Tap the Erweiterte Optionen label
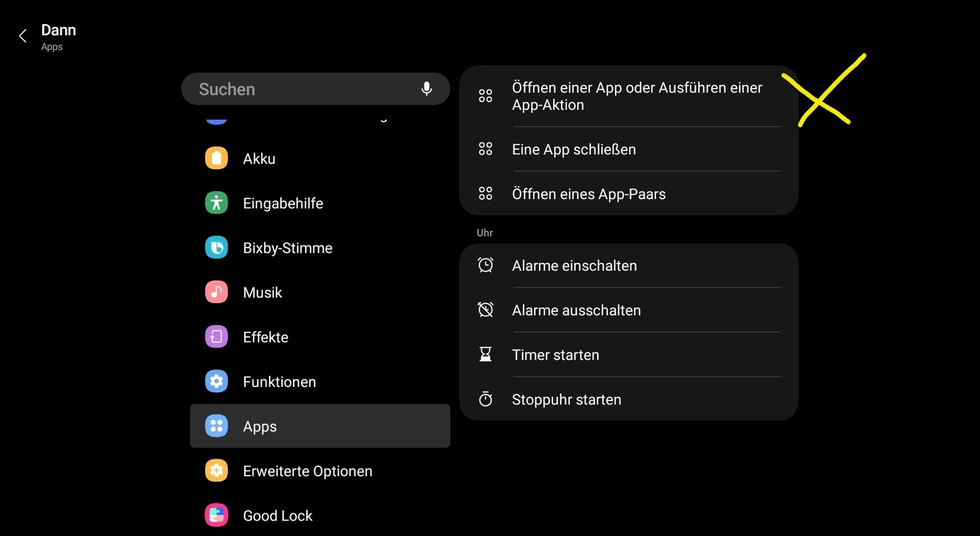This screenshot has width=980, height=536. [308, 471]
